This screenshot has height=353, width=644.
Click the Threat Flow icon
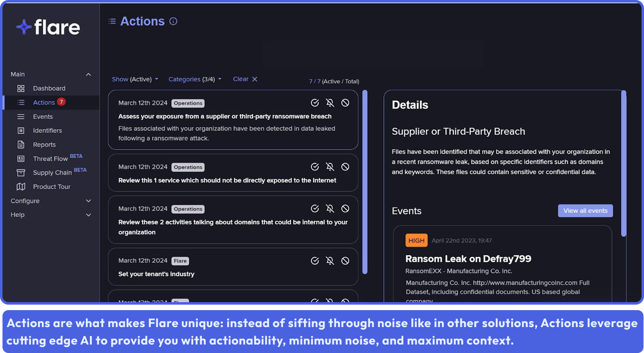pyautogui.click(x=21, y=159)
